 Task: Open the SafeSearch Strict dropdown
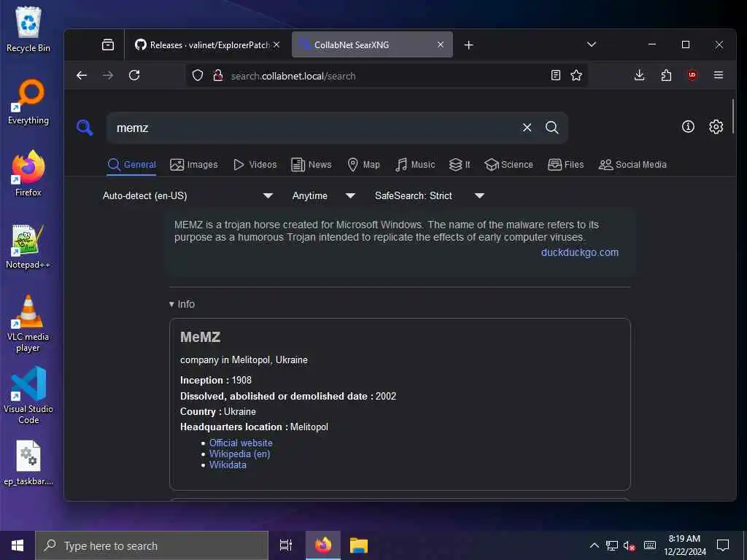click(429, 195)
